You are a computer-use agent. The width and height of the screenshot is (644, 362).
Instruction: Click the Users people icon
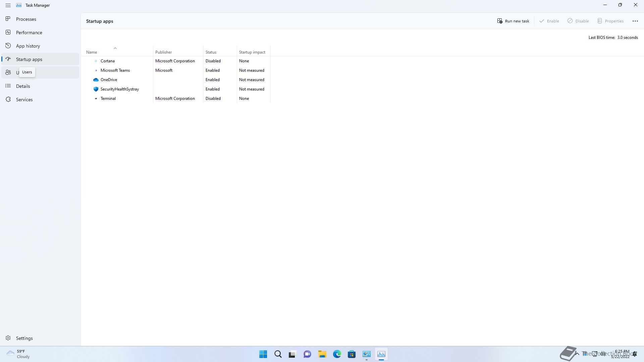click(8, 72)
